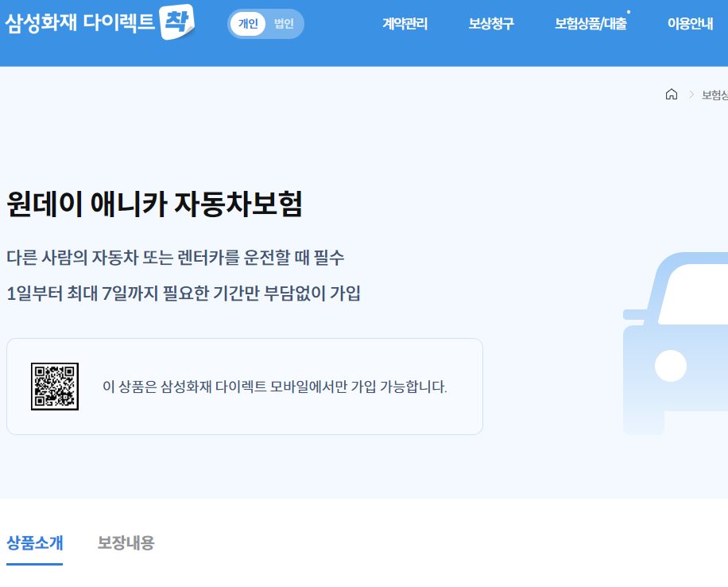
Task: Switch to 법인 customer mode
Action: pyautogui.click(x=282, y=24)
